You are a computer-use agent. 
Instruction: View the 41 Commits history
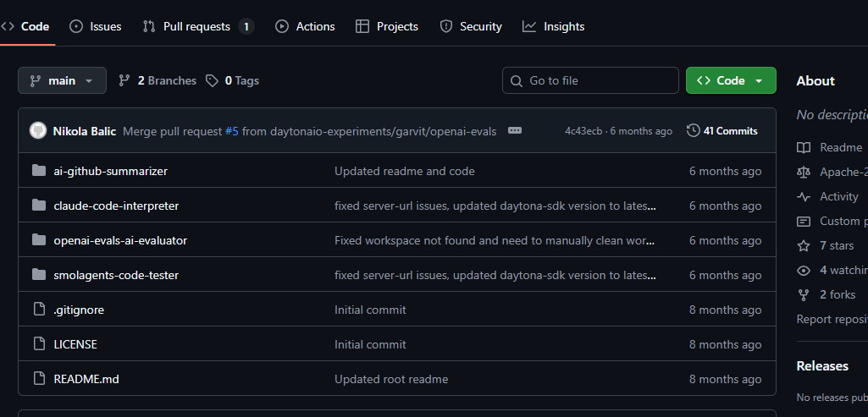click(x=721, y=131)
